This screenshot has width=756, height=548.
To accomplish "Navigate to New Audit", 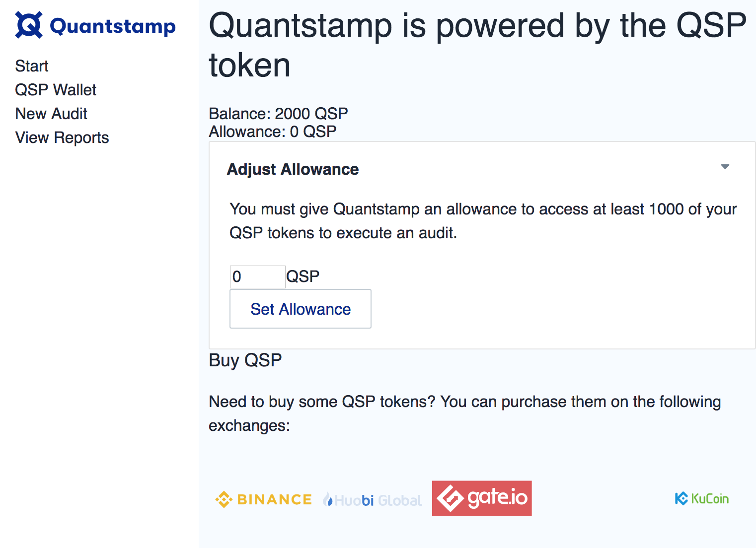I will tap(51, 114).
